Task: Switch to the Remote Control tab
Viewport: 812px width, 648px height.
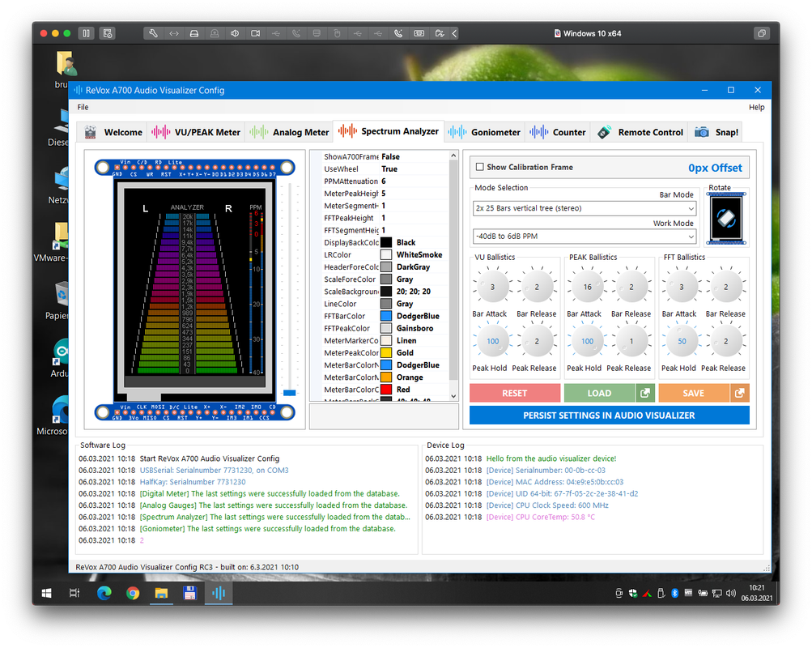Action: 640,132
